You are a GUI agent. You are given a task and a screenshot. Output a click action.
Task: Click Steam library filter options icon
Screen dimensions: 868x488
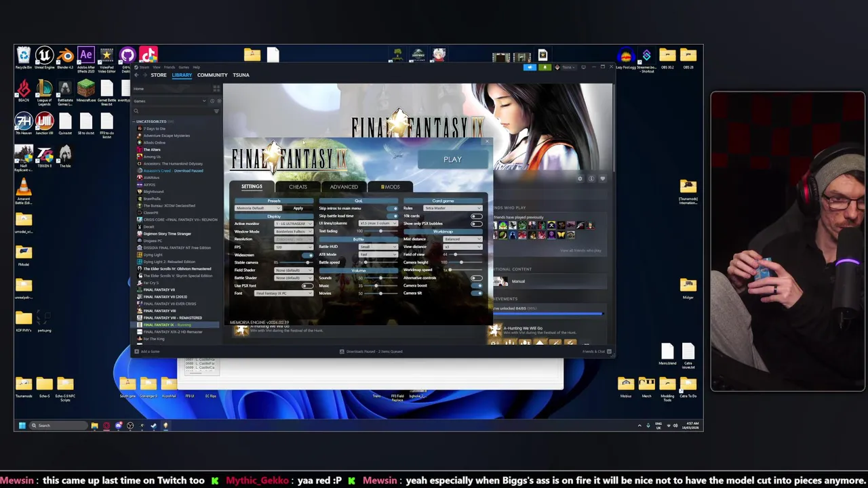click(216, 111)
